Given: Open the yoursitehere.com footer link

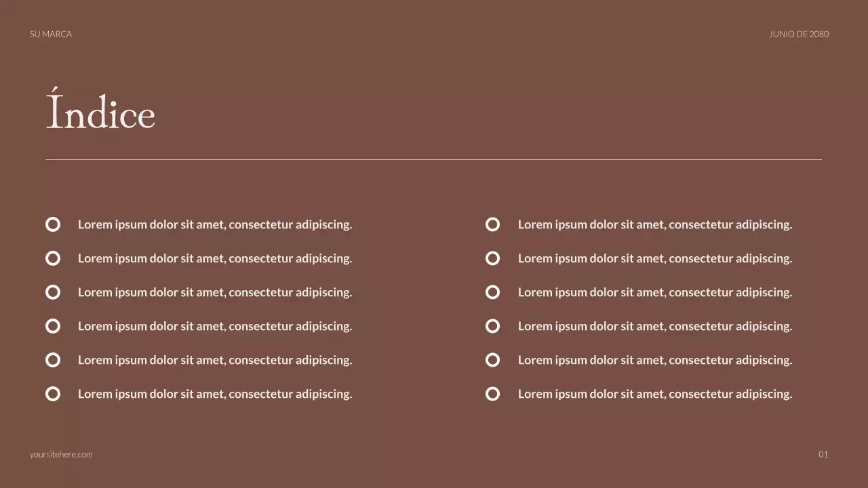Looking at the screenshot, I should click(61, 454).
